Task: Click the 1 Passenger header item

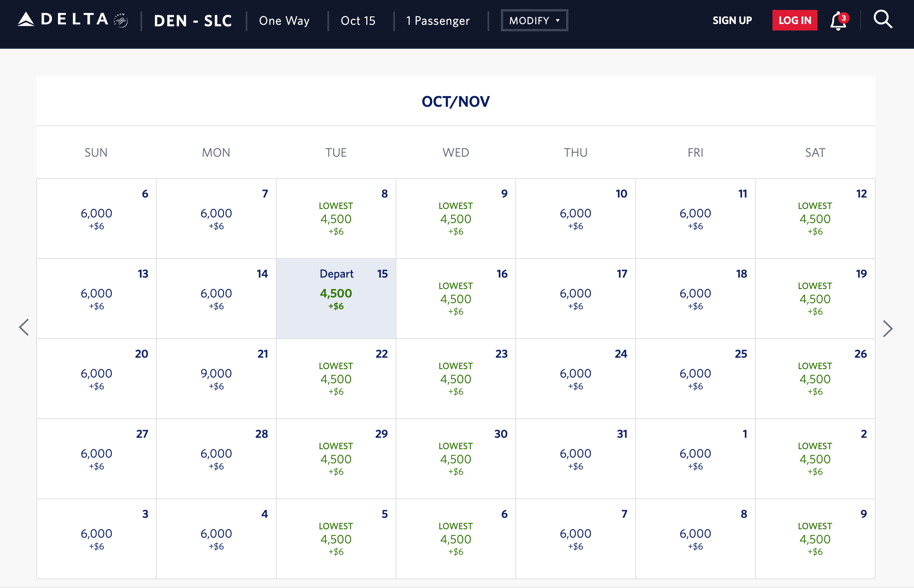Action: [438, 21]
